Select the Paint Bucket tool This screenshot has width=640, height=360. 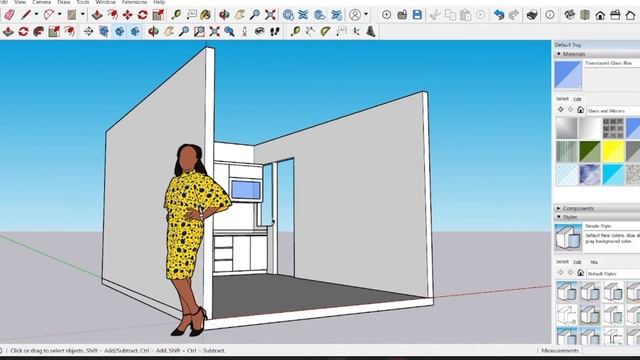tap(206, 15)
